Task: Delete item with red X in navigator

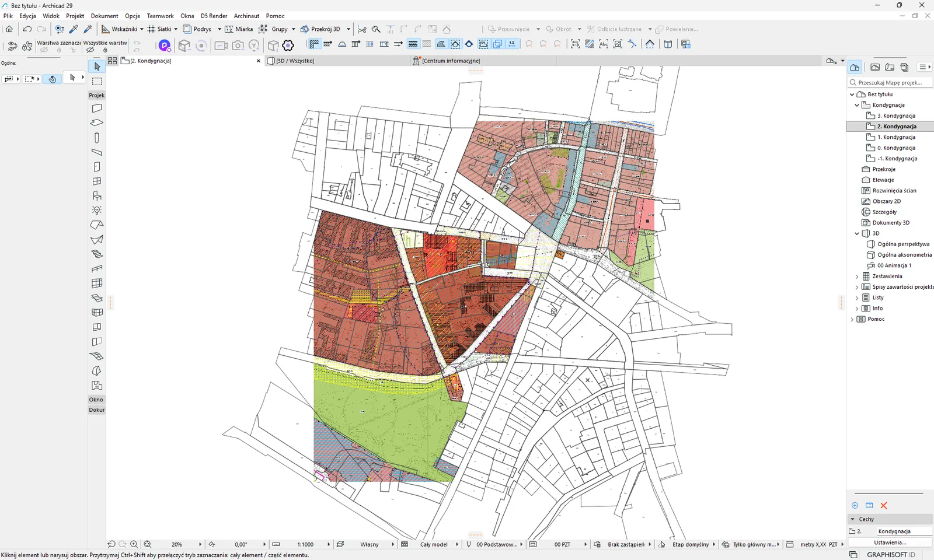Action: 884,506
